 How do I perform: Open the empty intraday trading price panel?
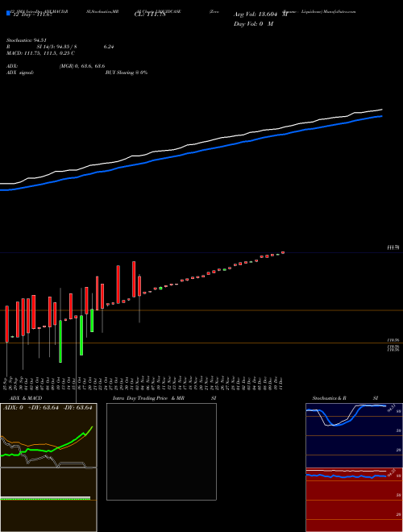point(161,451)
